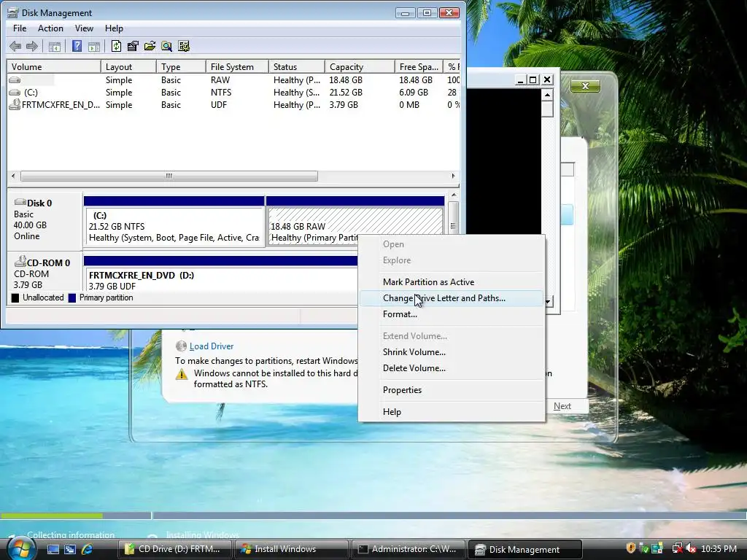
Task: Click the Forward arrow in Disk Management toolbar
Action: [x=32, y=46]
